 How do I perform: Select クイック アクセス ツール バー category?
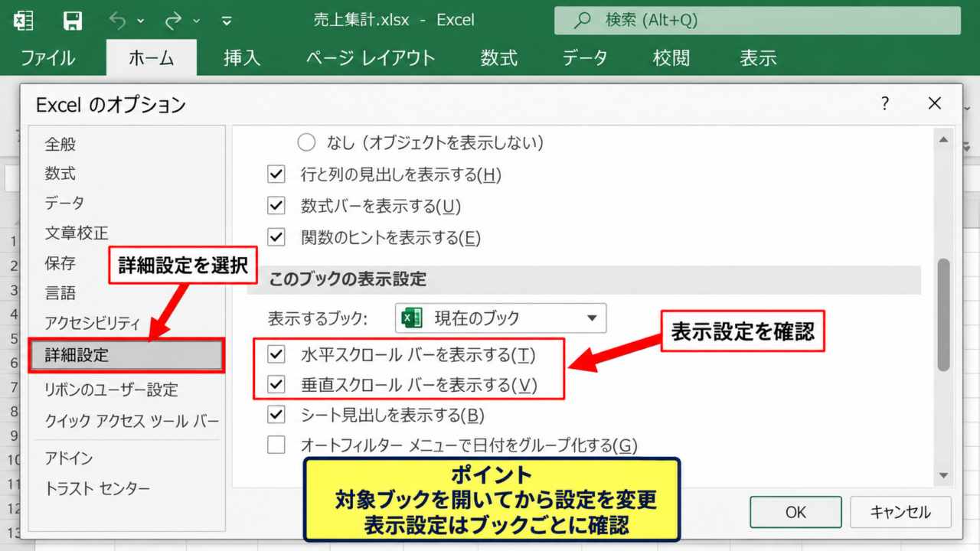coord(127,421)
